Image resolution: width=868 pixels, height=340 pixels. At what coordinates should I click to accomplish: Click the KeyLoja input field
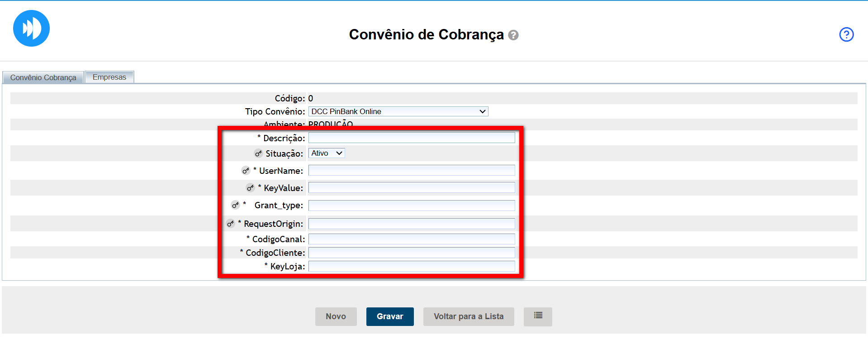[x=411, y=266]
